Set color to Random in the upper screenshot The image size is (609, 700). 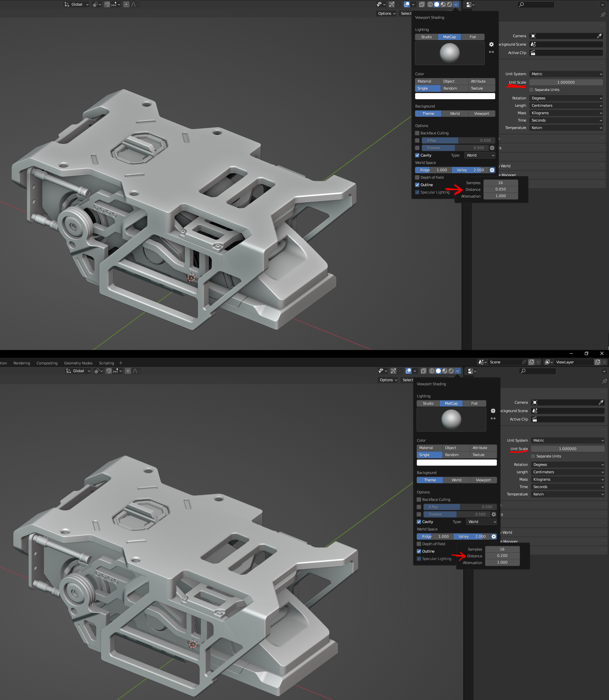(x=454, y=88)
